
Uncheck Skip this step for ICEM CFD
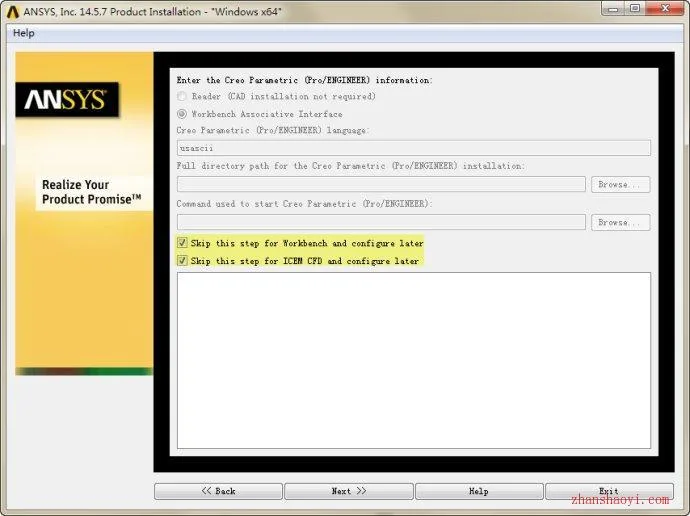point(182,261)
